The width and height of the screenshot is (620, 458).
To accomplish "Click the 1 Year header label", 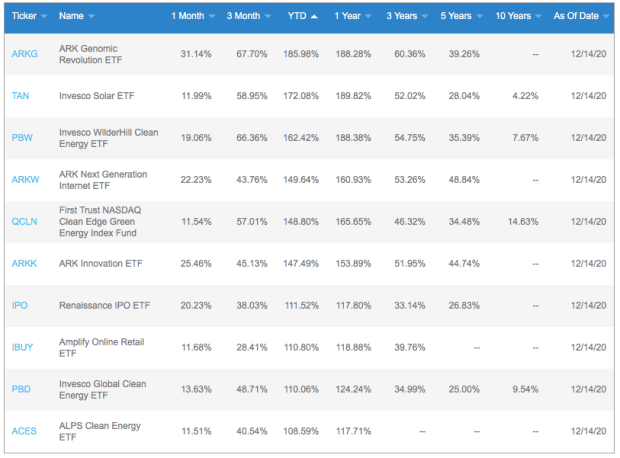I will [348, 16].
